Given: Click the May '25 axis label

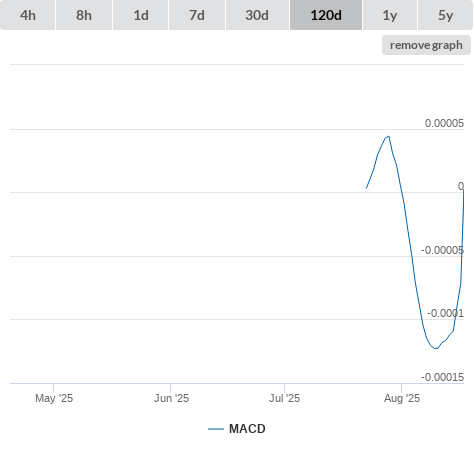Looking at the screenshot, I should [x=54, y=398].
